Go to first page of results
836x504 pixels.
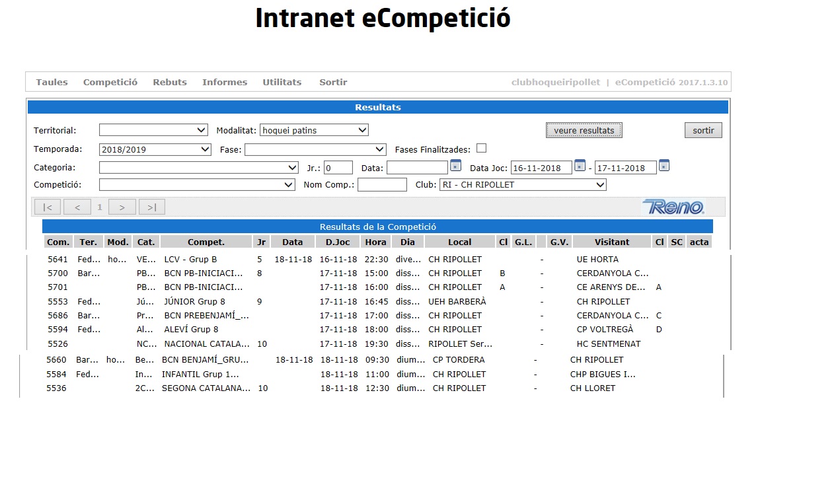[48, 207]
